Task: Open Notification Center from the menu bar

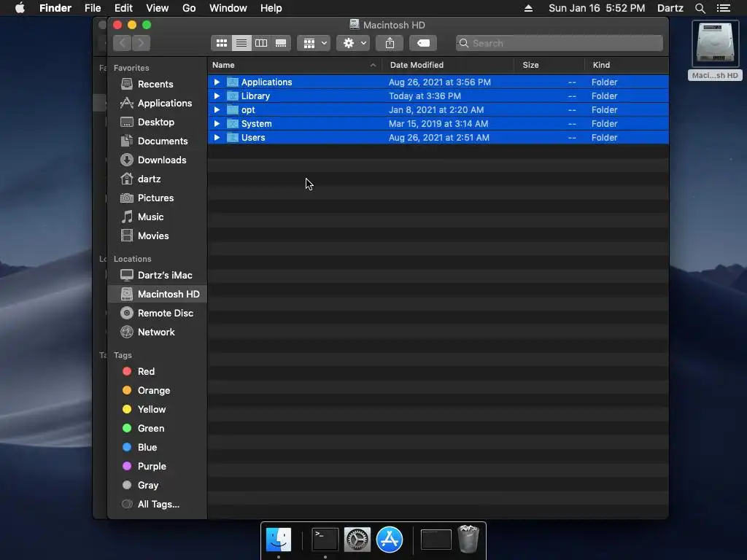Action: point(723,8)
